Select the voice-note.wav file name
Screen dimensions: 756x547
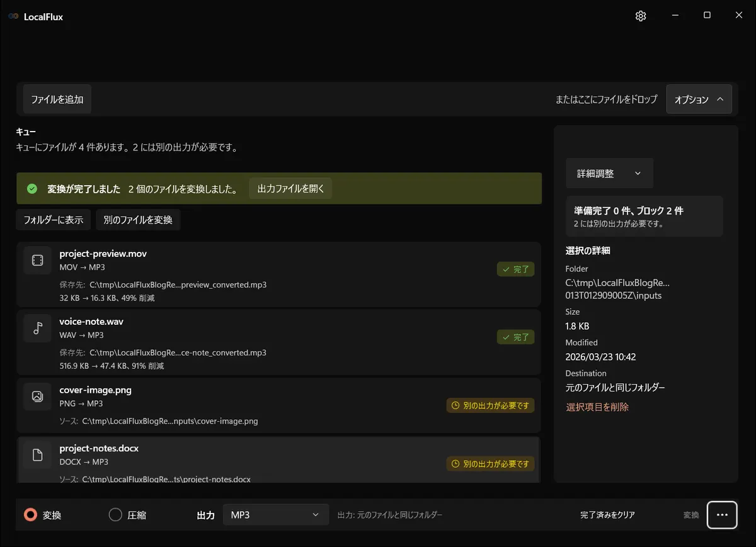(x=91, y=322)
